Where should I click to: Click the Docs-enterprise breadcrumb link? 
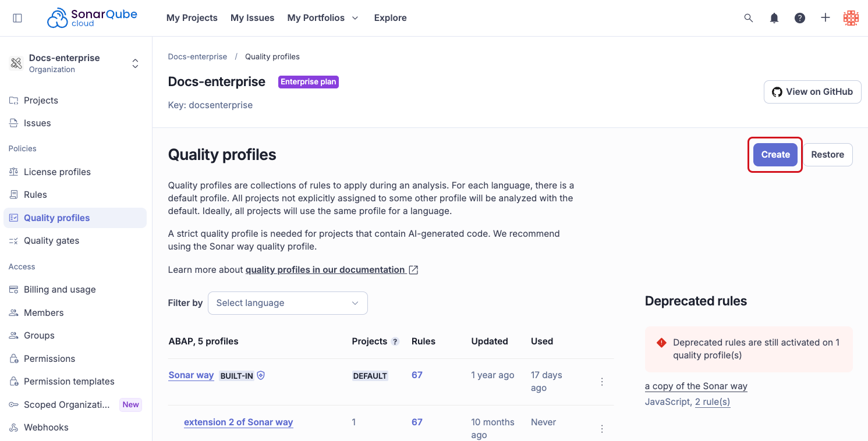[x=197, y=57]
